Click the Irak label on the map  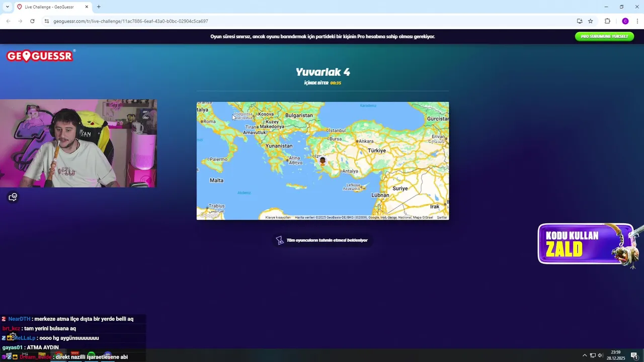tap(435, 207)
